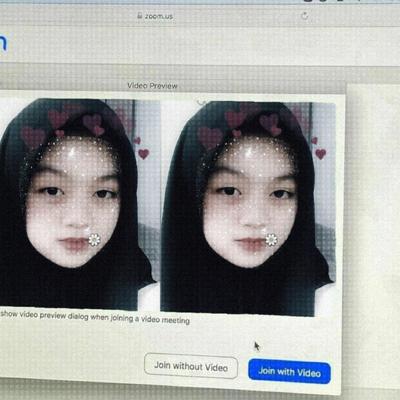The width and height of the screenshot is (400, 400).
Task: Click the padlock icon beside zoom.us
Action: click(140, 15)
